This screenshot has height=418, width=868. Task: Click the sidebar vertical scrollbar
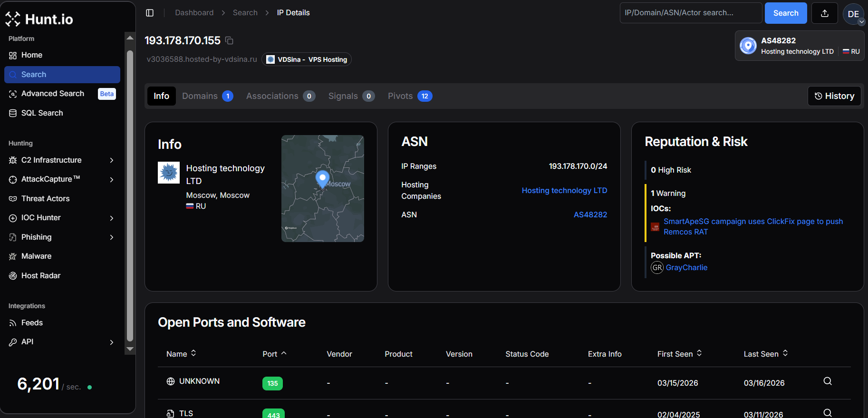pyautogui.click(x=130, y=195)
